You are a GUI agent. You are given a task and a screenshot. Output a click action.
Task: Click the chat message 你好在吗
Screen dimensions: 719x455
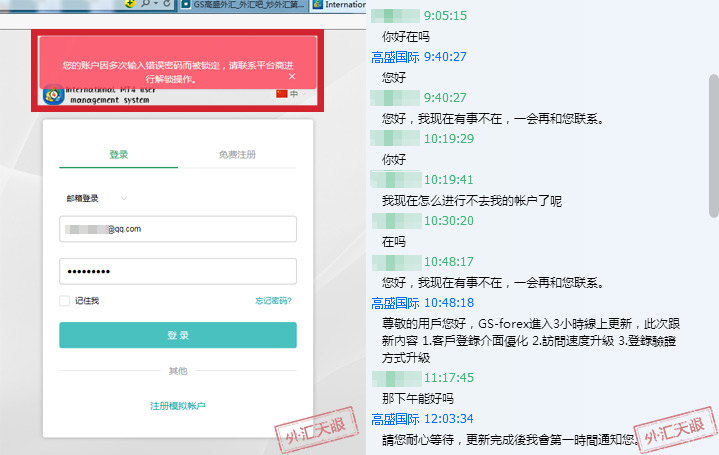pos(405,37)
